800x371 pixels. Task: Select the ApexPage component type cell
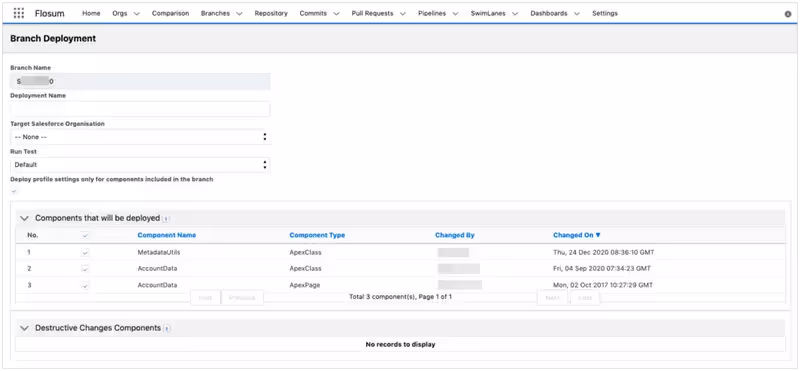point(305,285)
